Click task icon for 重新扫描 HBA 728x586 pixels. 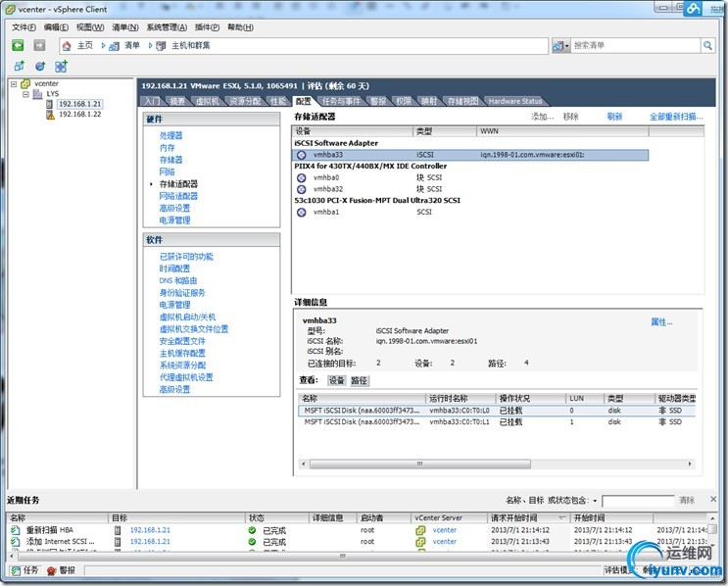[16, 530]
